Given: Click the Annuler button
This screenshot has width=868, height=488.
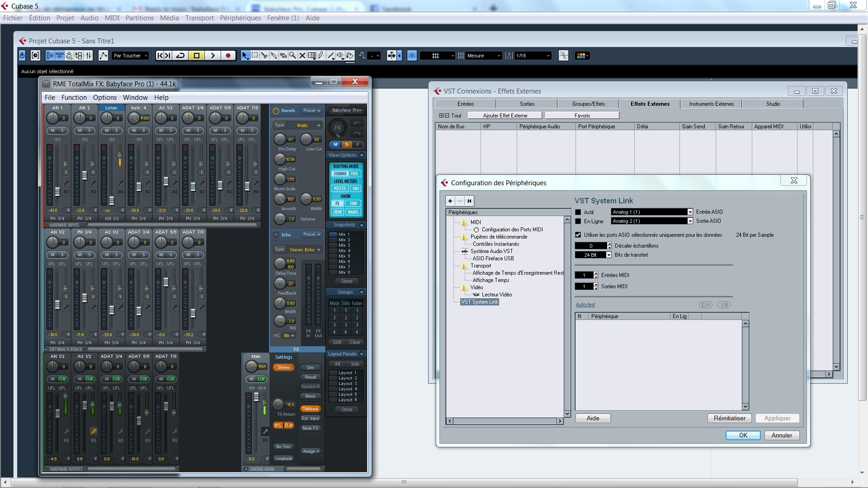Looking at the screenshot, I should [782, 435].
